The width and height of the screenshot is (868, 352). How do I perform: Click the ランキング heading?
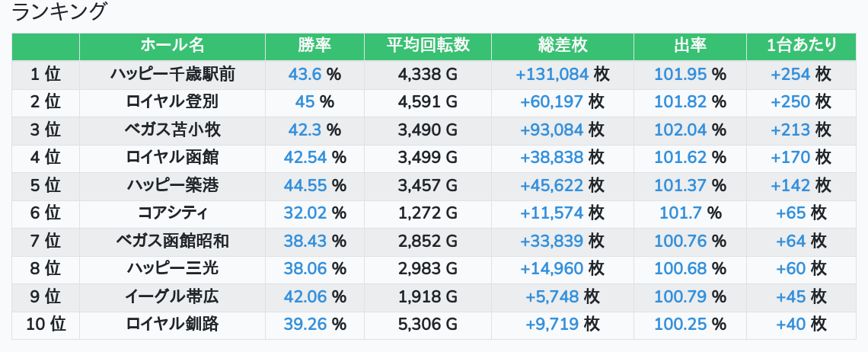pos(60,12)
